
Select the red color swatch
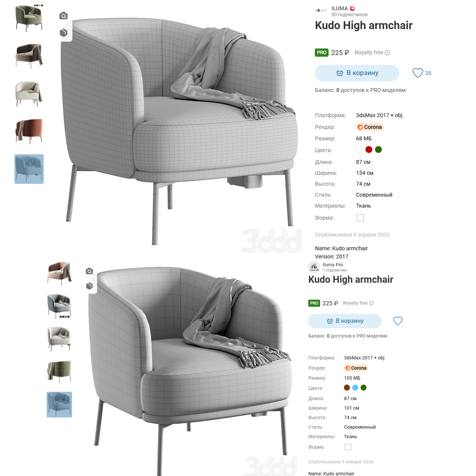369,149
